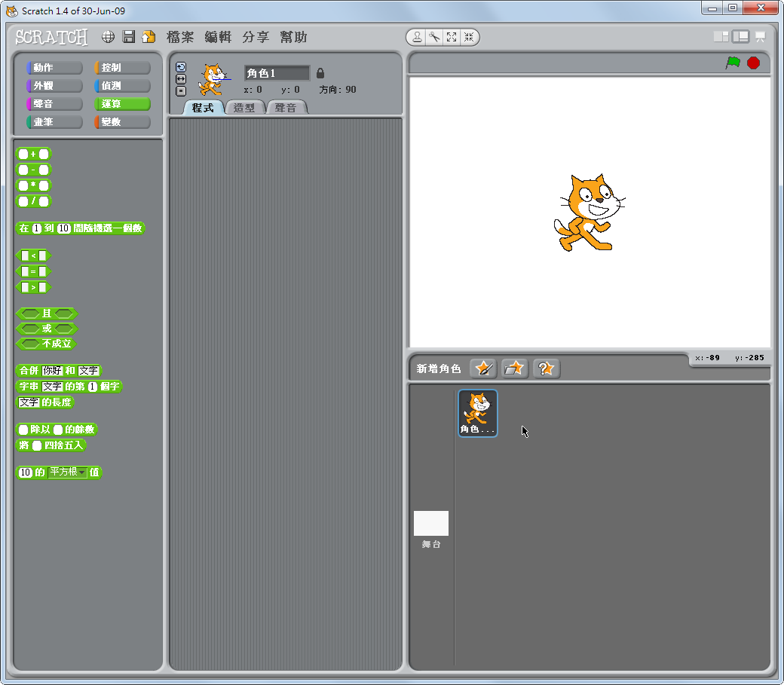Image resolution: width=784 pixels, height=685 pixels.
Task: Click the subtraction operator block
Action: click(33, 170)
